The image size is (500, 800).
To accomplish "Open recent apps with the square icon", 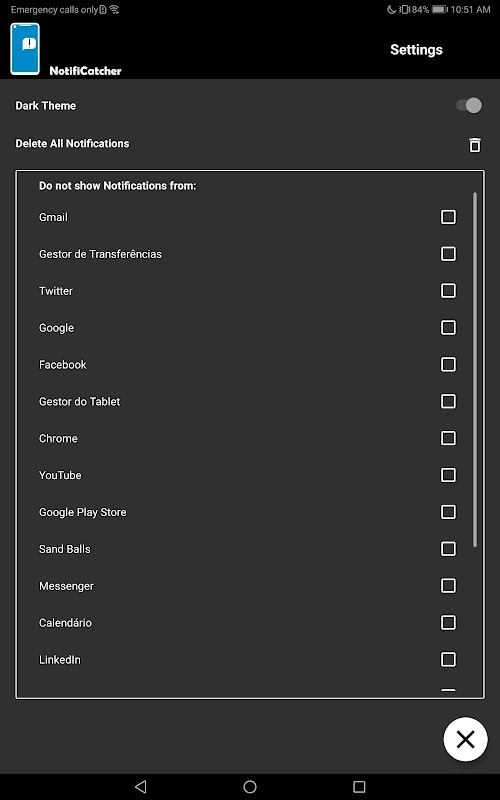I will (x=359, y=786).
